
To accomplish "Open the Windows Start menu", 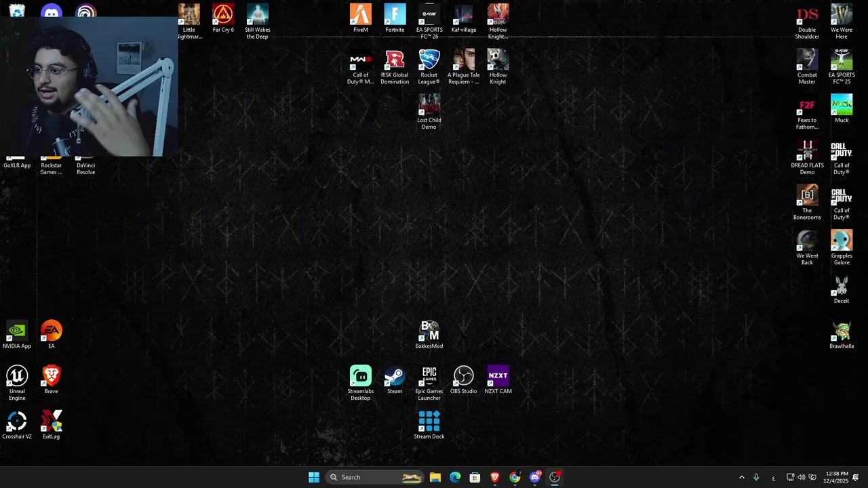I will point(314,477).
